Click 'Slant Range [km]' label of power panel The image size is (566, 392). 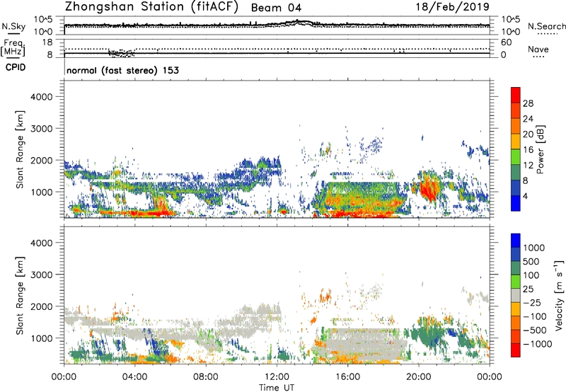click(x=20, y=149)
